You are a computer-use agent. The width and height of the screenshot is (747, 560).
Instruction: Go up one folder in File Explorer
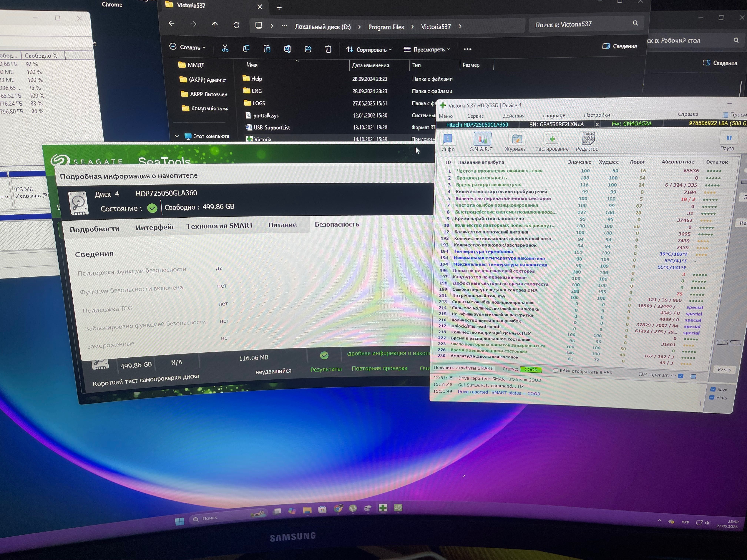pos(215,24)
